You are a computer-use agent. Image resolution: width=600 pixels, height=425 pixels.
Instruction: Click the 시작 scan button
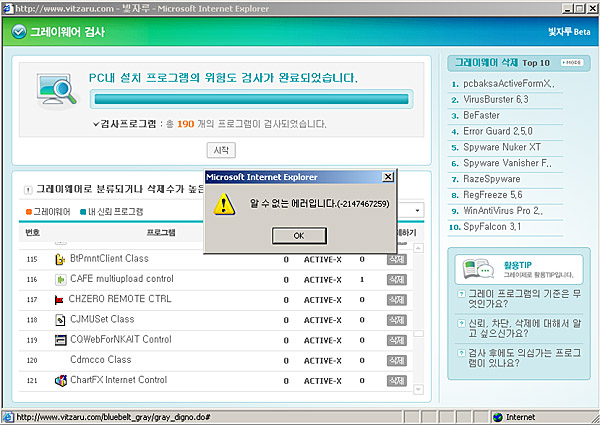(x=221, y=150)
